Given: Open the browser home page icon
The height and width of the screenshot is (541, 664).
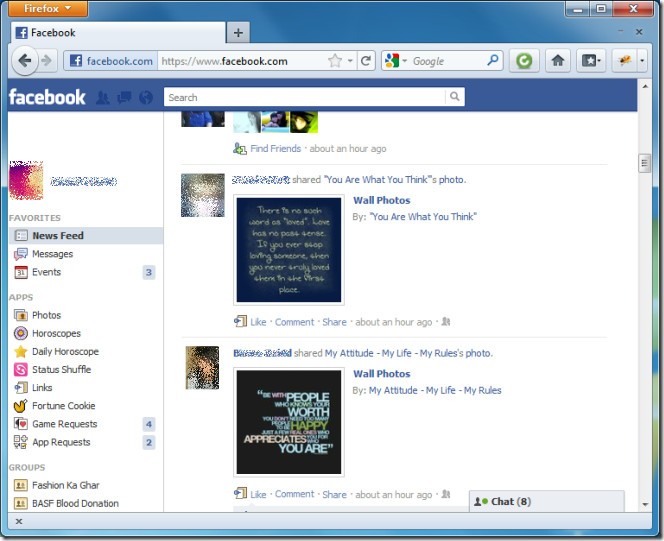Looking at the screenshot, I should [558, 61].
